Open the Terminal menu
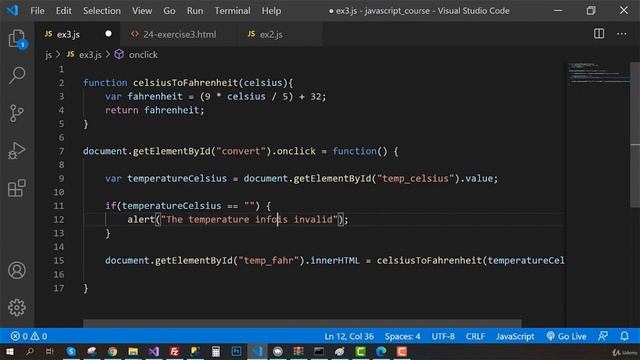The height and width of the screenshot is (360, 640). 232,11
